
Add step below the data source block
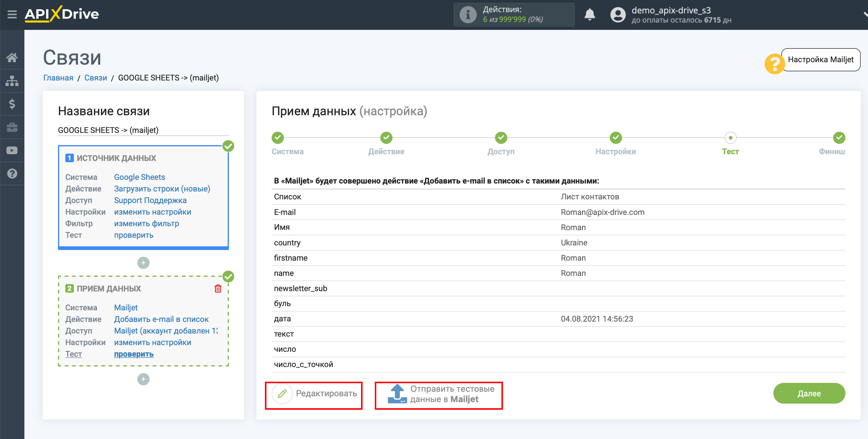(x=143, y=262)
